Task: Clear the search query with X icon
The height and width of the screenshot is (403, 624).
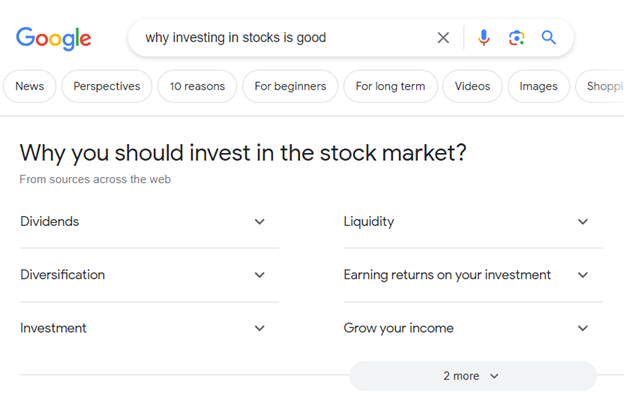Action: [x=443, y=38]
